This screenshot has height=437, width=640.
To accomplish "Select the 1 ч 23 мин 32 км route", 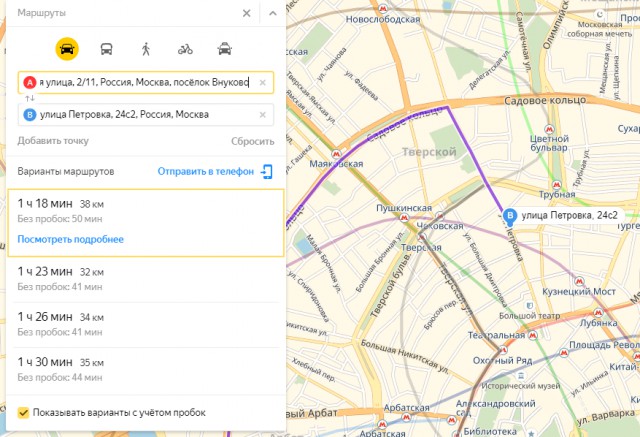I will 146,279.
